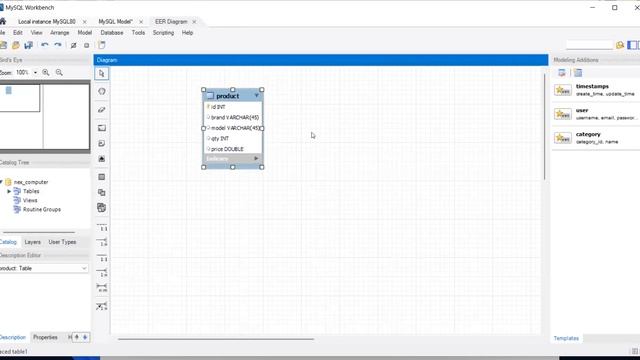The image size is (640, 360).
Task: Click the zoom in magnifier icon
Action: point(46,72)
